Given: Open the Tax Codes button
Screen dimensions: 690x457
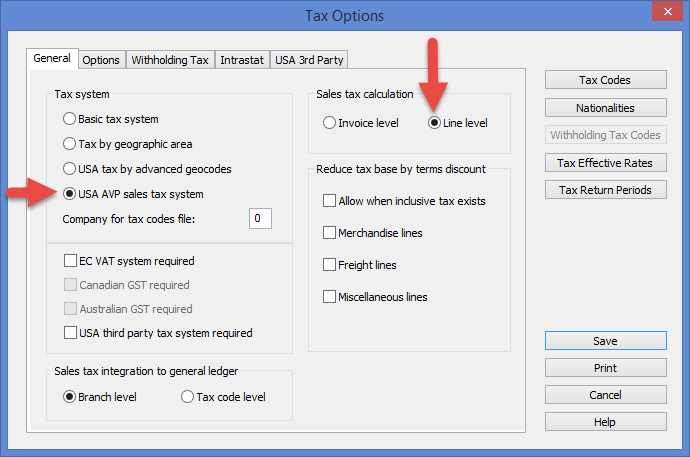Looking at the screenshot, I should pyautogui.click(x=605, y=80).
